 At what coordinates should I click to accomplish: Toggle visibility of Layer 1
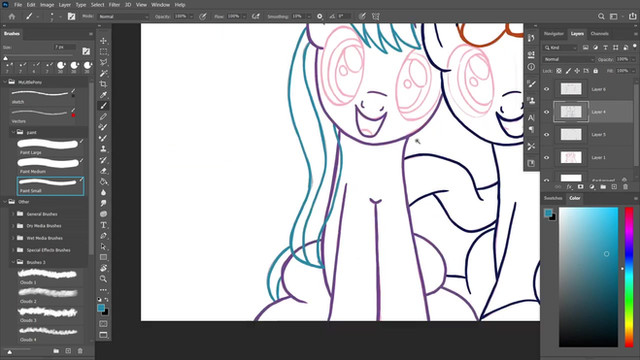[x=547, y=158]
